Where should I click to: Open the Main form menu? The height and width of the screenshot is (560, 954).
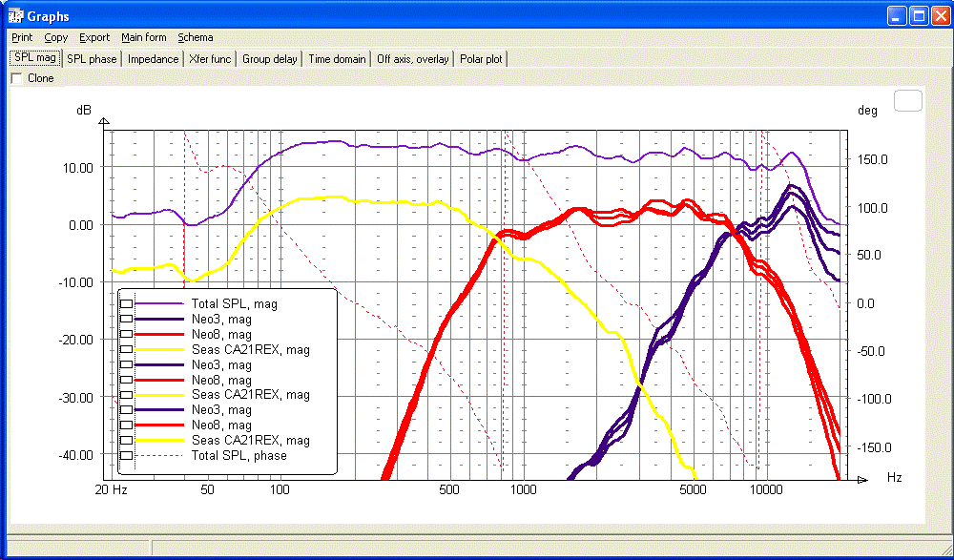click(x=144, y=38)
